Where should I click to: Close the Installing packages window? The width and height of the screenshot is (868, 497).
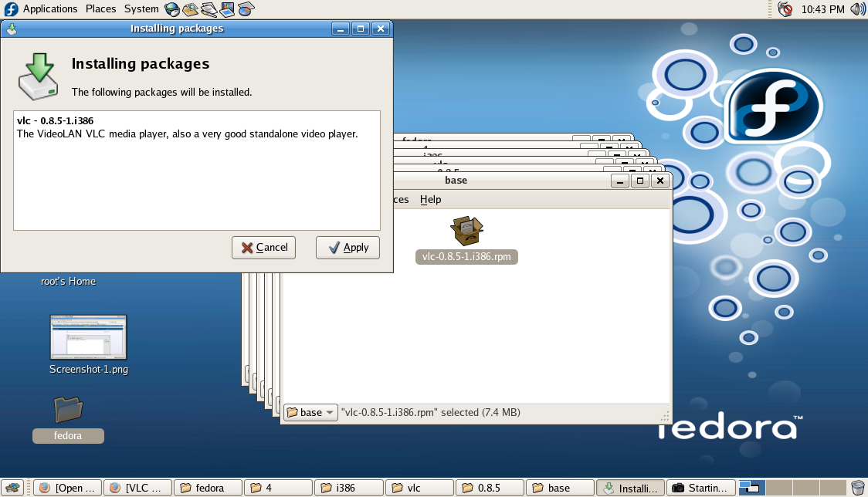381,29
